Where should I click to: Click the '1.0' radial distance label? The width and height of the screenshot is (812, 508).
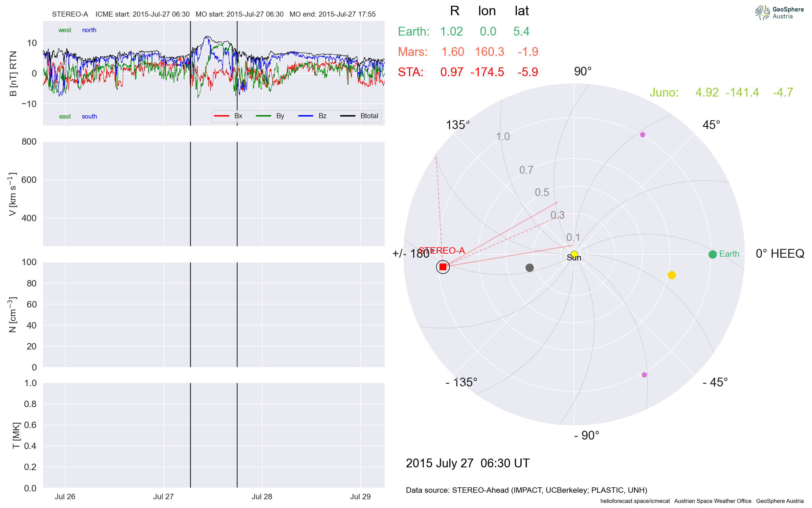point(503,136)
